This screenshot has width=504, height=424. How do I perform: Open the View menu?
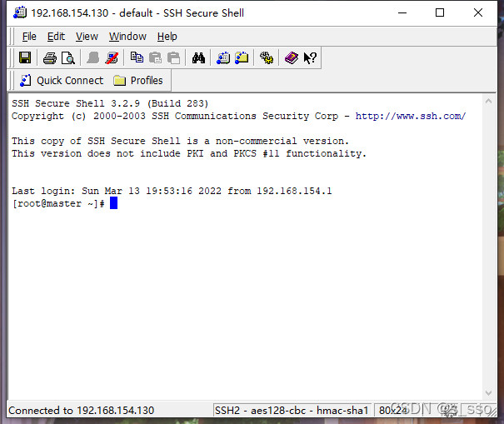[x=87, y=37]
